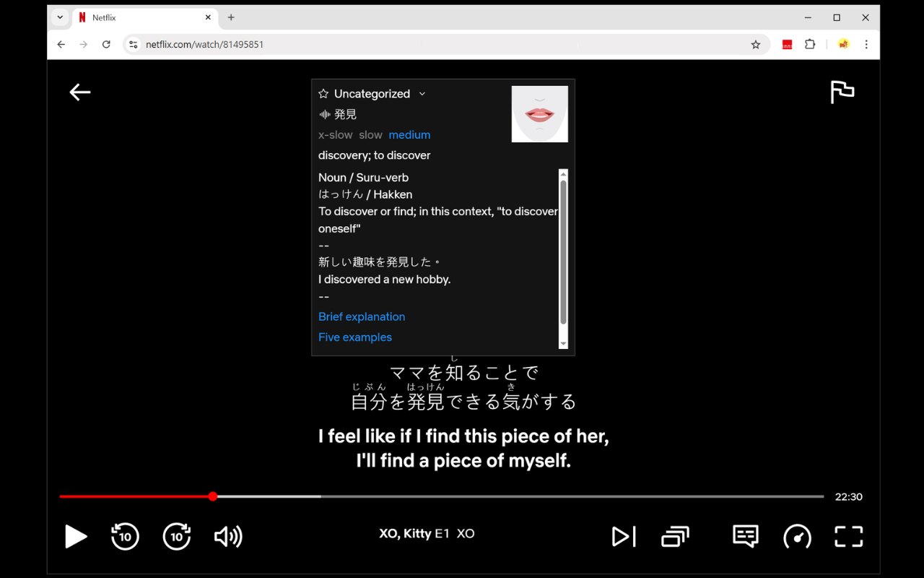Bookmark this page with the star
Image resolution: width=924 pixels, height=578 pixels.
[x=756, y=44]
